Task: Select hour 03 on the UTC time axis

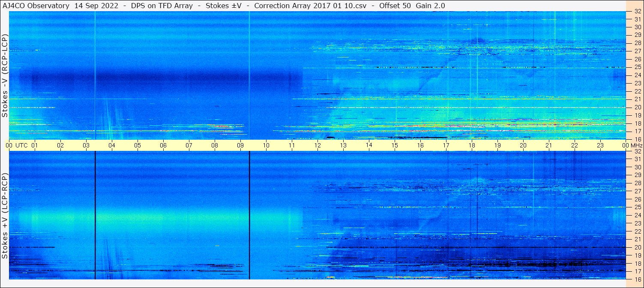Action: tap(86, 145)
